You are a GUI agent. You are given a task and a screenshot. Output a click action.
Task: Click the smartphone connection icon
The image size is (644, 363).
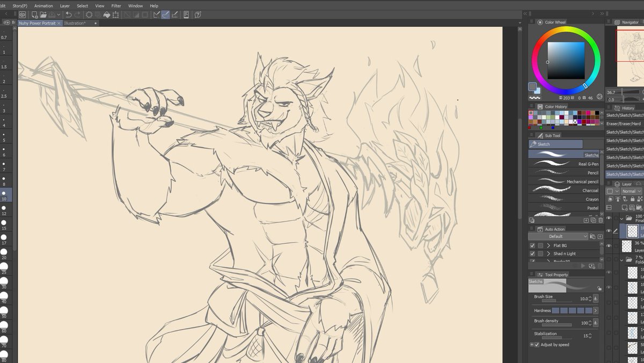pyautogui.click(x=186, y=14)
